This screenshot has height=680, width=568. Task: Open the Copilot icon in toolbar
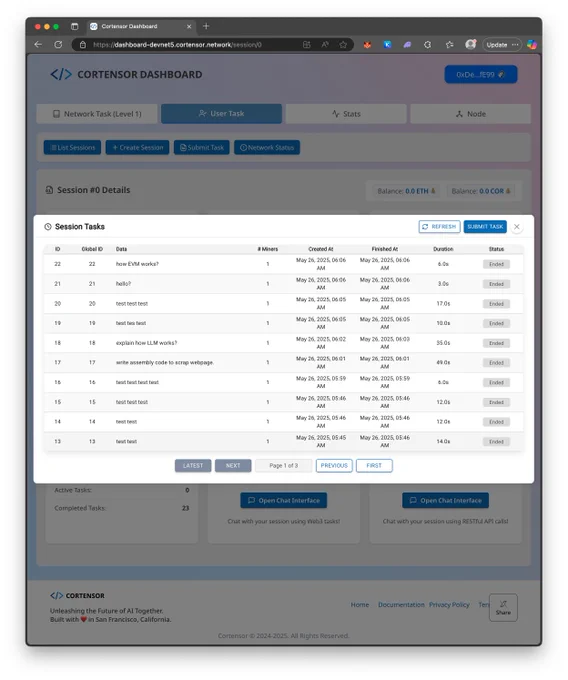click(532, 45)
